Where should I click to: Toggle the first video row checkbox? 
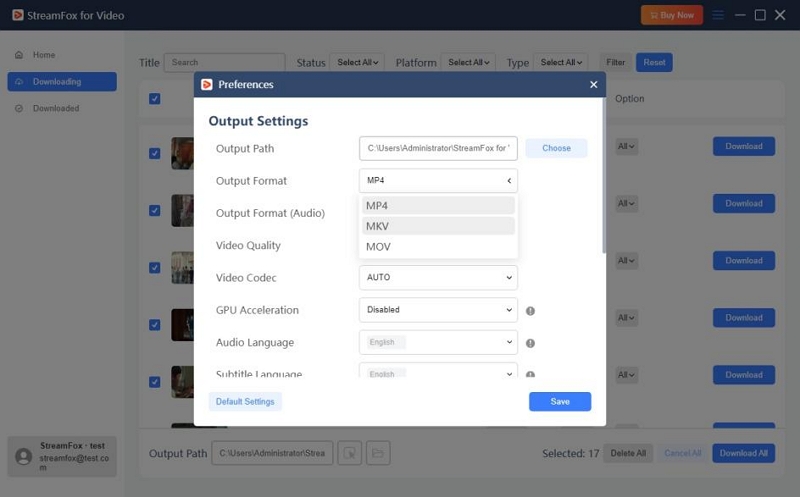[x=155, y=153]
